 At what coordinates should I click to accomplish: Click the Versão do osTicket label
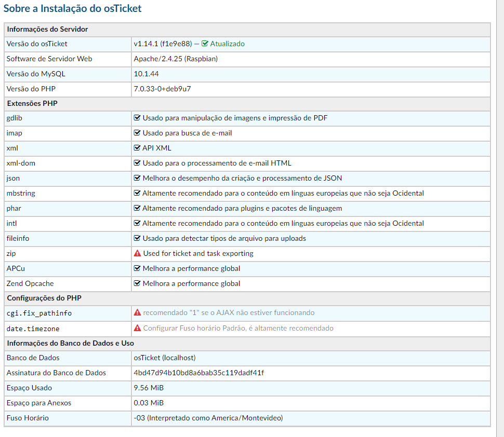(37, 44)
